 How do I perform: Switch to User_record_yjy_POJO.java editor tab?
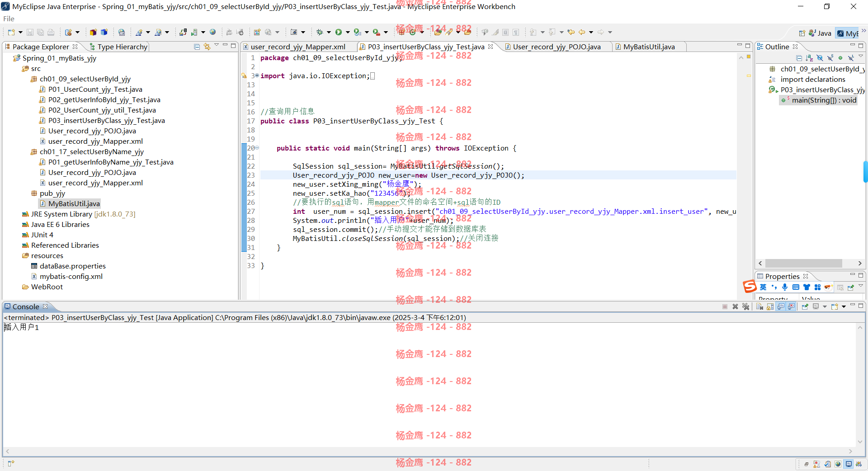(557, 47)
